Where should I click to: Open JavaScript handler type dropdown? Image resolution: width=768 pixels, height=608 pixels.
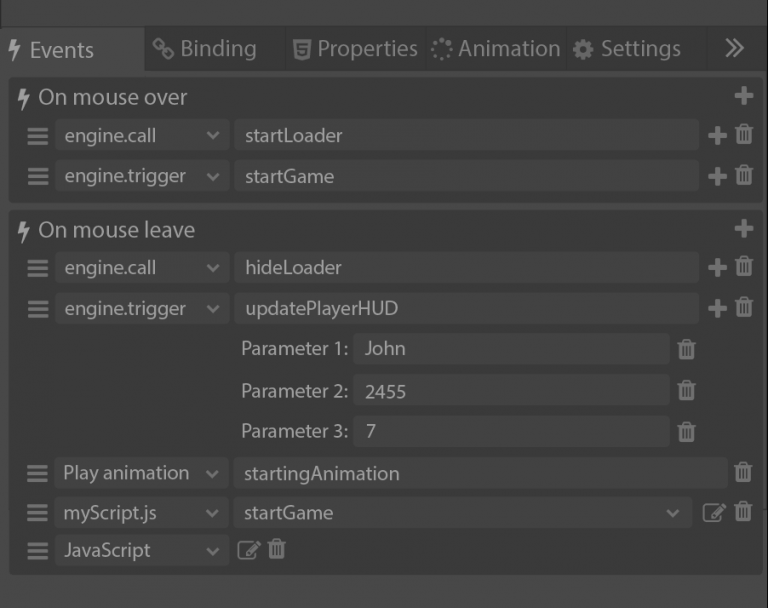[141, 550]
